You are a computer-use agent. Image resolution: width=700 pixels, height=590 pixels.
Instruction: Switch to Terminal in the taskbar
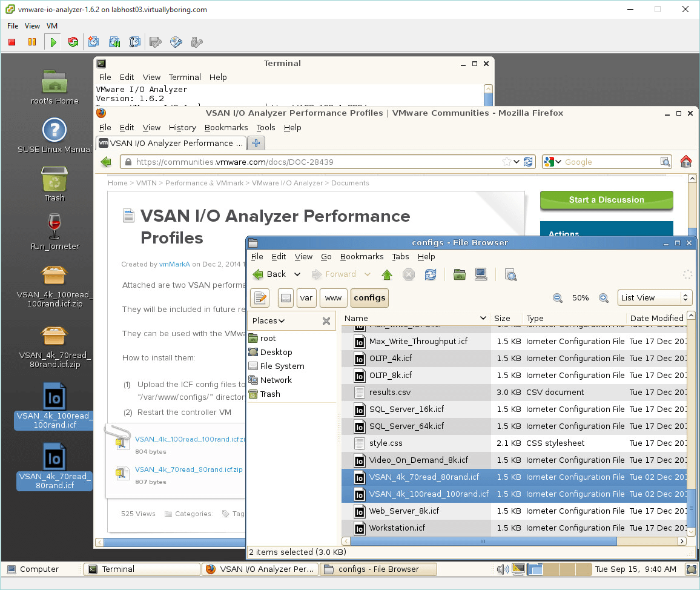coord(142,569)
